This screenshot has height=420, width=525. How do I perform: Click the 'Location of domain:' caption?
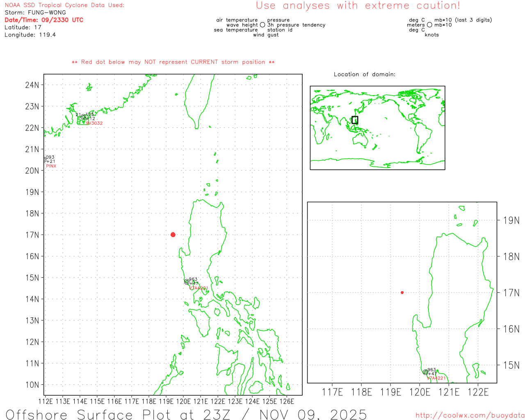point(365,74)
